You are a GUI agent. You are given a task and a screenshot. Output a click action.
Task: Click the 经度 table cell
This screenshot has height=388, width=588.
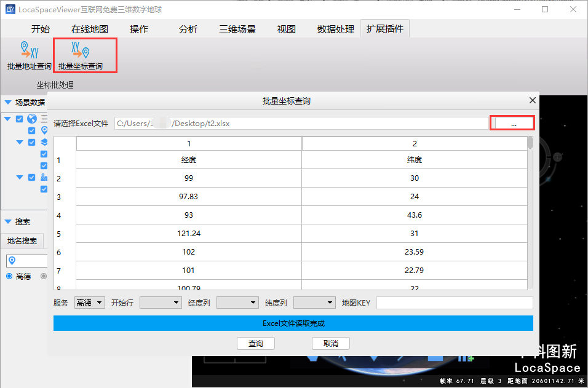189,160
